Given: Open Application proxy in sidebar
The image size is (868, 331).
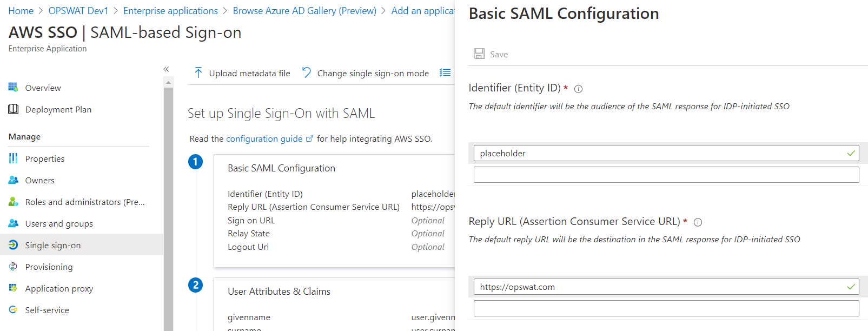Looking at the screenshot, I should 59,288.
